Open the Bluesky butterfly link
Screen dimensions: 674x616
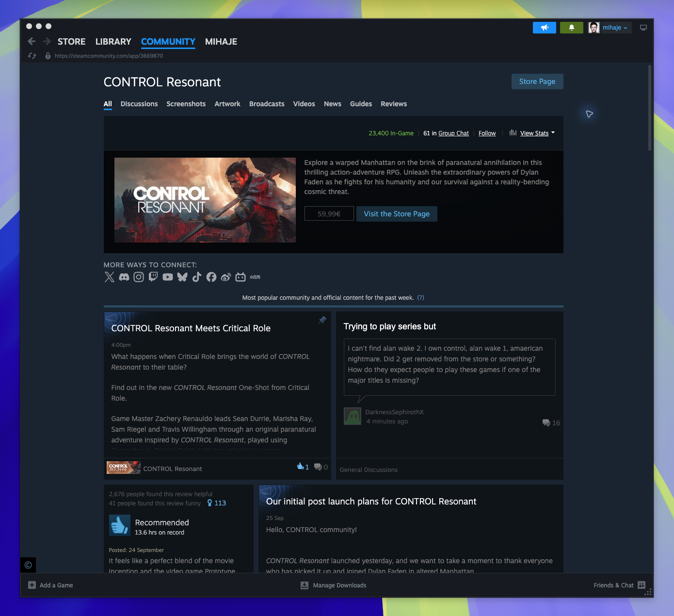click(x=182, y=277)
